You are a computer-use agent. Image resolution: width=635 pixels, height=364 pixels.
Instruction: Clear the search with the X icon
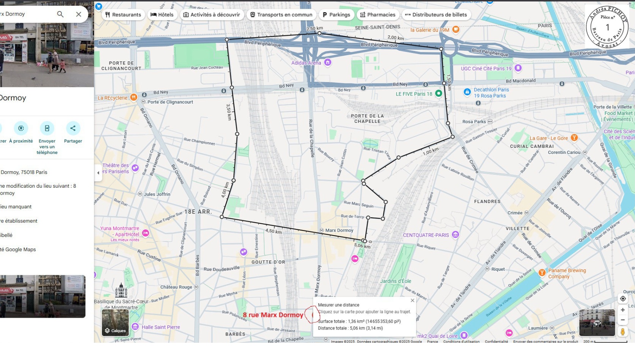[79, 14]
